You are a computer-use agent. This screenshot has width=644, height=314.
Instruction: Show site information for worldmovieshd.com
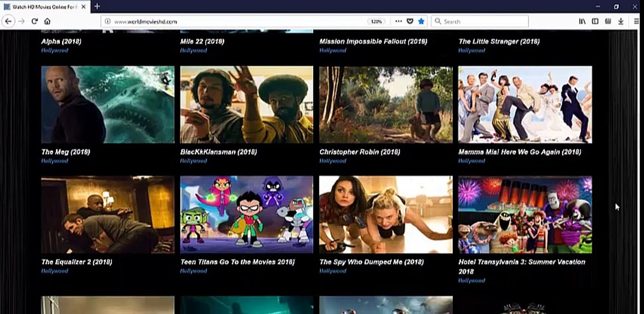tap(108, 21)
